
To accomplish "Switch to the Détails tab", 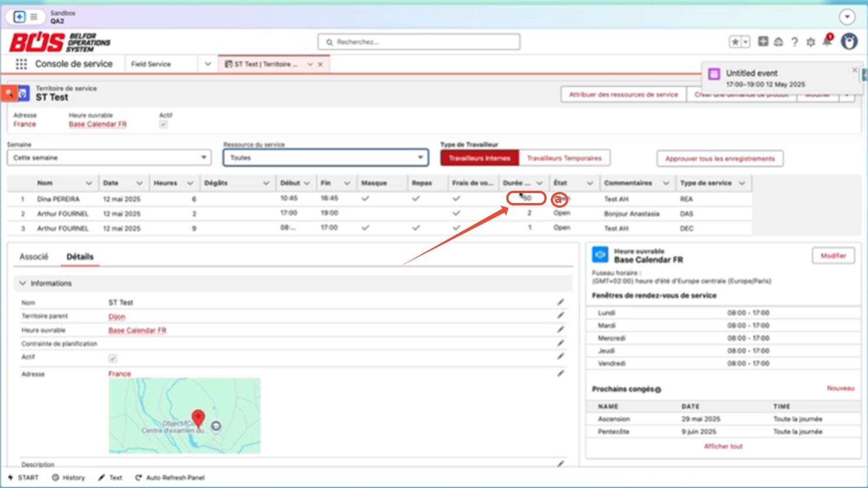I will tap(80, 257).
